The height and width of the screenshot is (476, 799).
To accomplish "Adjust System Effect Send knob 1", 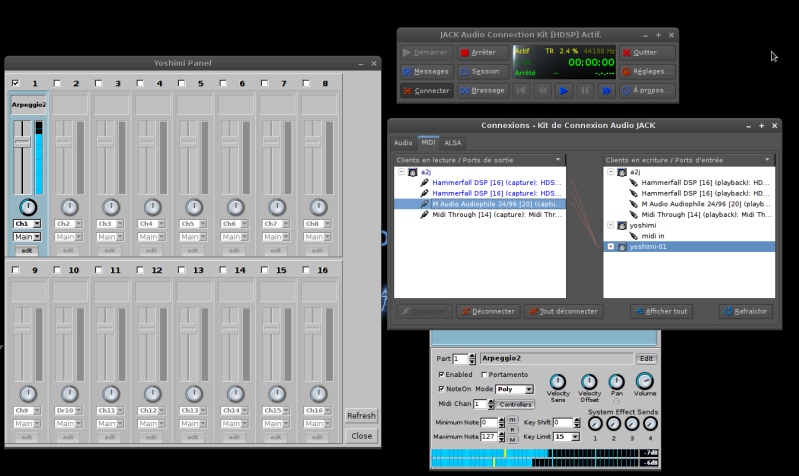I will pos(595,424).
